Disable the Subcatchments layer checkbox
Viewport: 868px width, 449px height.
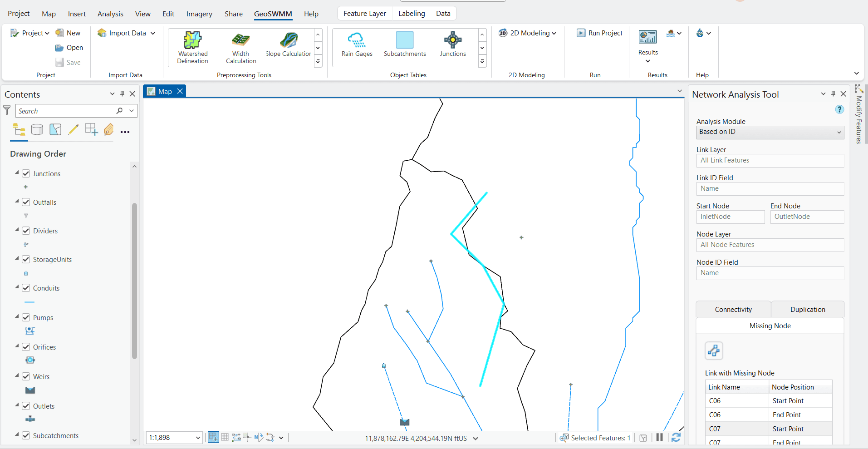click(x=26, y=435)
